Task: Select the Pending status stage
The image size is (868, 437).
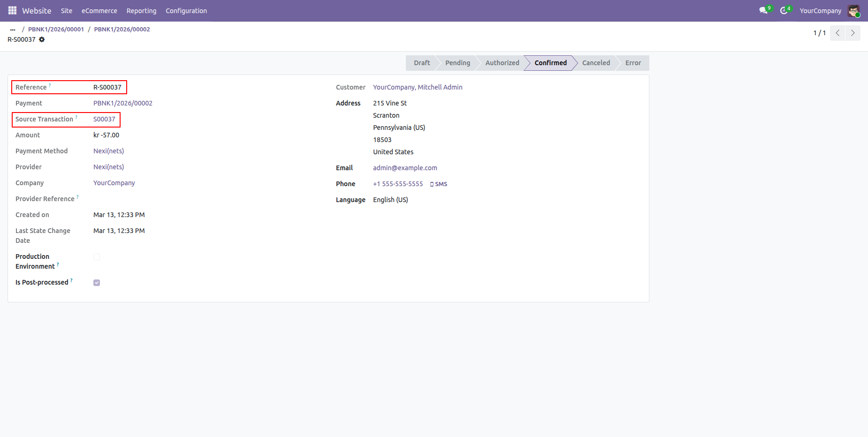Action: point(457,63)
